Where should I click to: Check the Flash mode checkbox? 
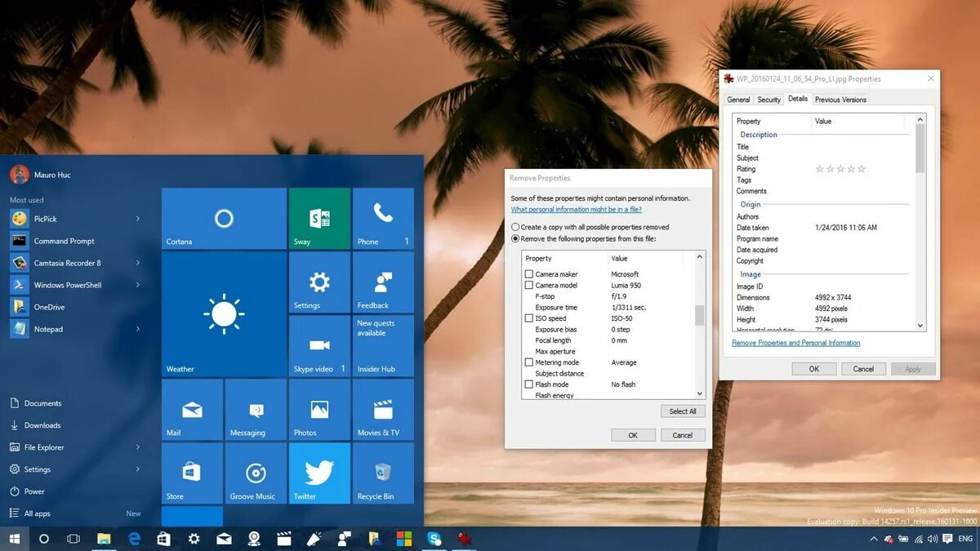[x=529, y=384]
